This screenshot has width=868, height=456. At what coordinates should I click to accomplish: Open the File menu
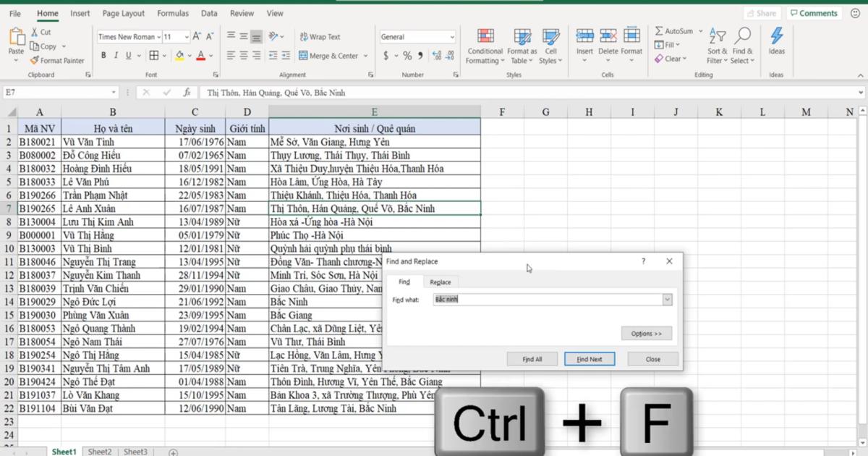(x=15, y=14)
